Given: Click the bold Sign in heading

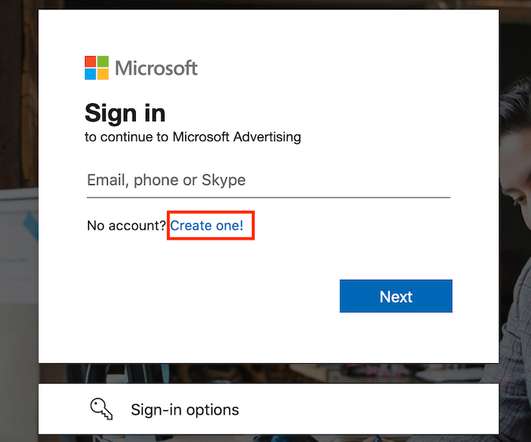Looking at the screenshot, I should tap(125, 113).
